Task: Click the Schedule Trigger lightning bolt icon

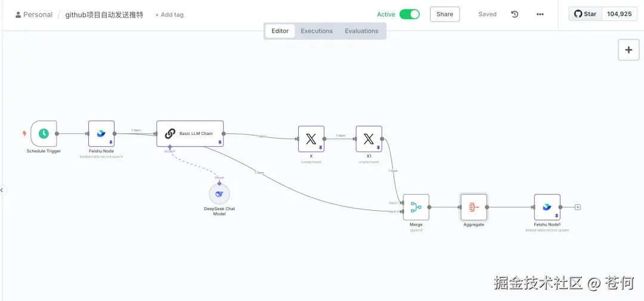Action: (24, 134)
